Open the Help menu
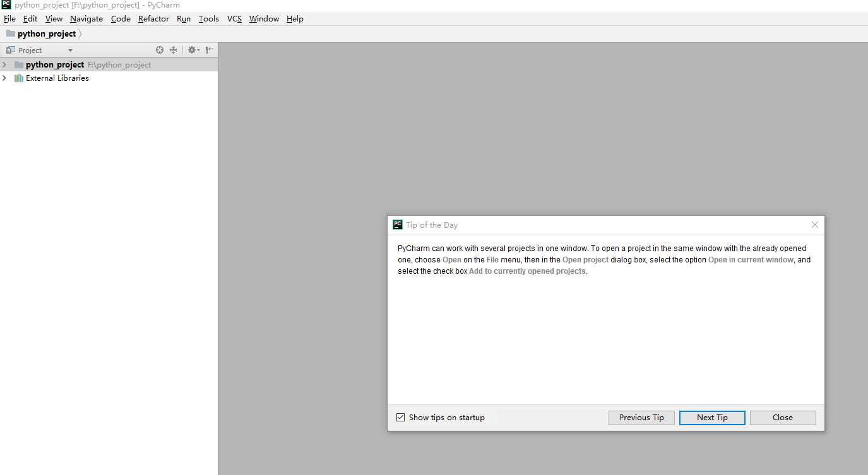Viewport: 868px width, 475px height. (x=295, y=19)
